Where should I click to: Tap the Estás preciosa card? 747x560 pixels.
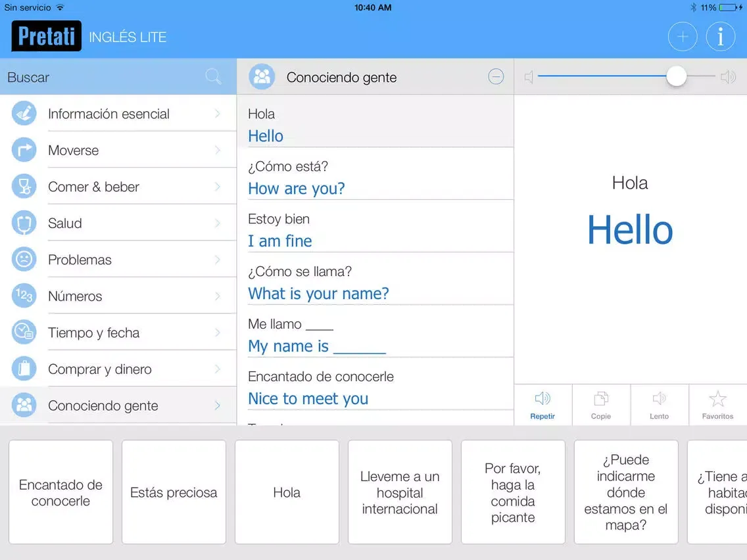pyautogui.click(x=174, y=492)
